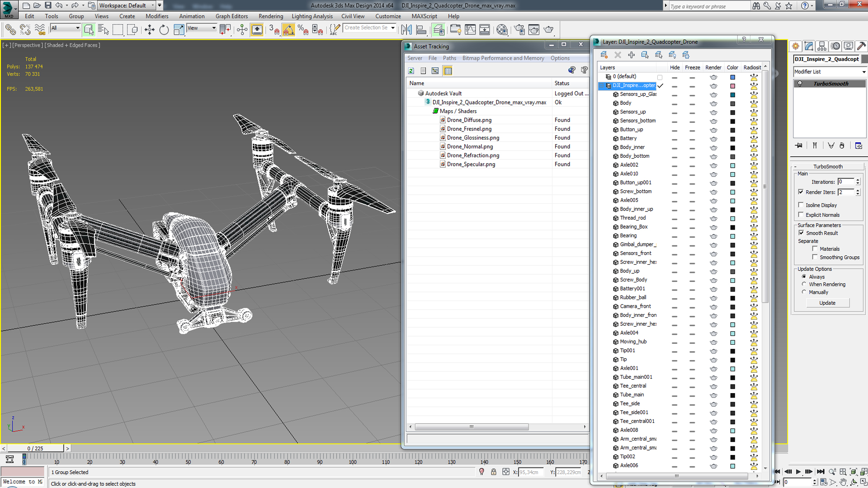The height and width of the screenshot is (488, 868).
Task: Open the Material Editor
Action: (x=502, y=30)
